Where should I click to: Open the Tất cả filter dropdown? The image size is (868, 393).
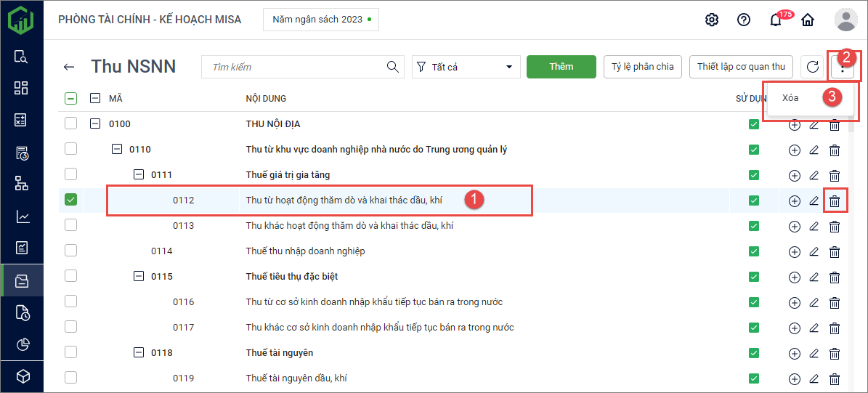466,67
